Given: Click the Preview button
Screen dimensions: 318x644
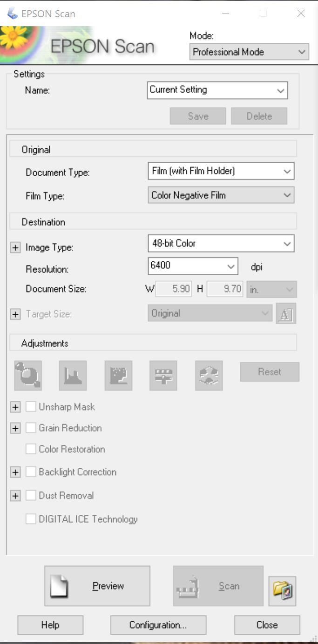Looking at the screenshot, I should pos(97,586).
